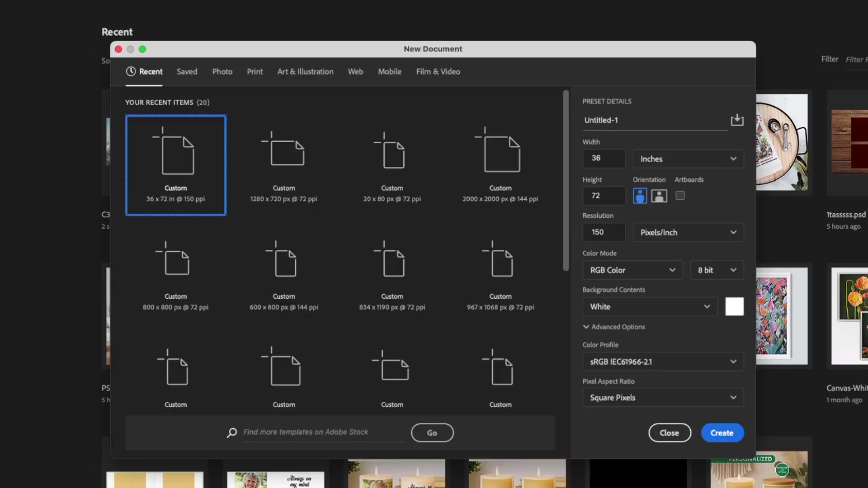Select landscape orientation
Image resolution: width=868 pixels, height=488 pixels.
(x=659, y=196)
